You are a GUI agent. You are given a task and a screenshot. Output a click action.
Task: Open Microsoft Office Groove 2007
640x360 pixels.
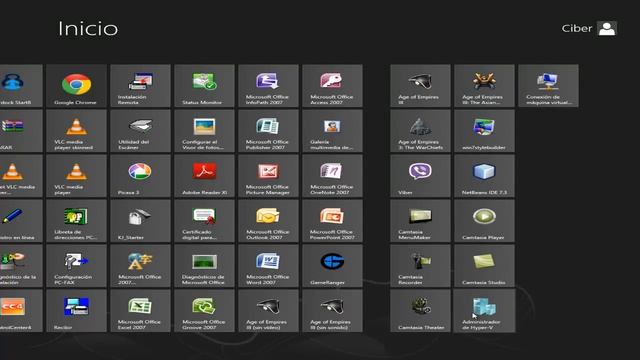[x=204, y=311]
